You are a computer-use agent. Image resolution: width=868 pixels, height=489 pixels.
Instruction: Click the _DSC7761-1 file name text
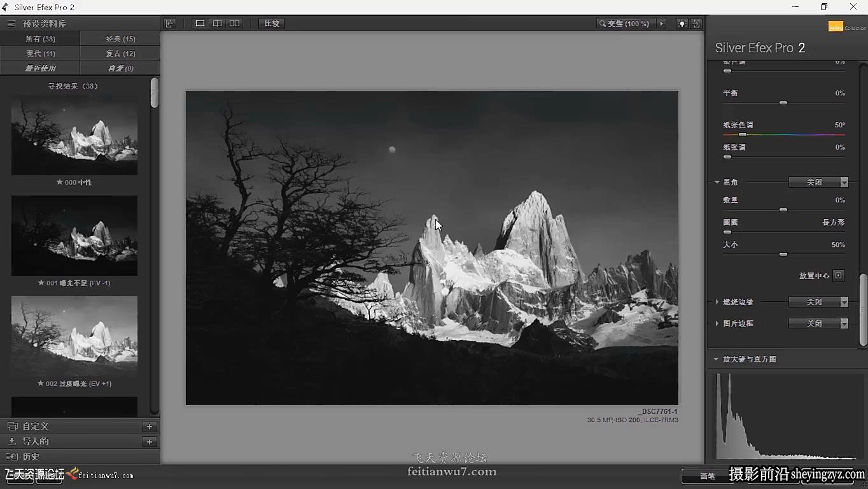click(658, 412)
